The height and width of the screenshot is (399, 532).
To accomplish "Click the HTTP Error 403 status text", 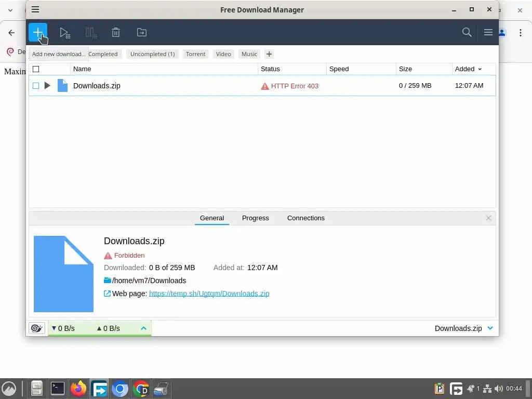I will (295, 86).
